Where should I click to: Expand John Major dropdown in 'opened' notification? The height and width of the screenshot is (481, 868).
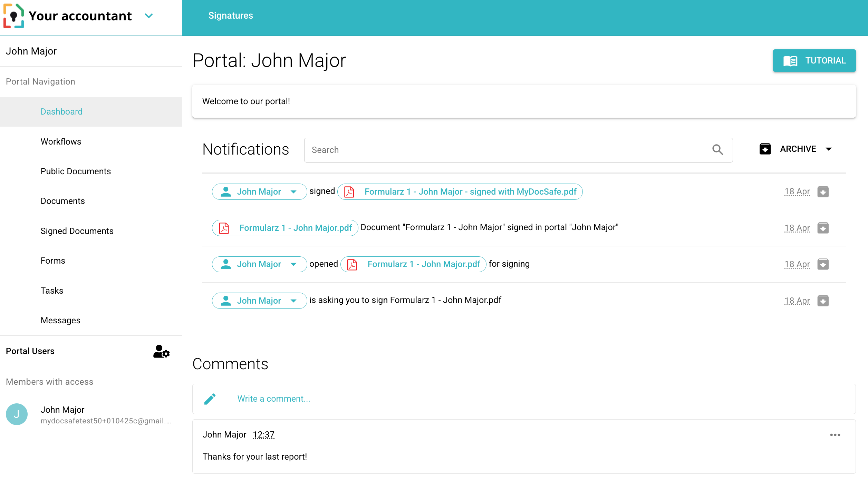pos(293,264)
